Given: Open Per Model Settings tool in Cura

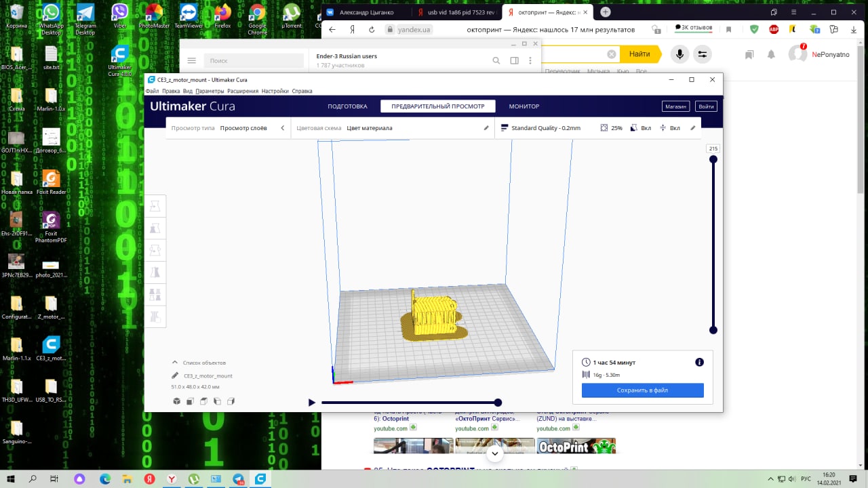Looking at the screenshot, I should point(155,294).
